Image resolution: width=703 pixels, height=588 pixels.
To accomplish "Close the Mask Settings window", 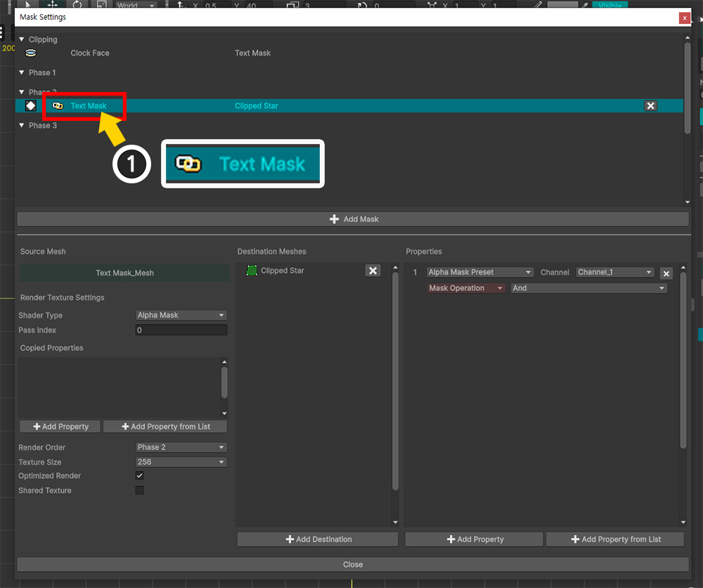I will [684, 18].
